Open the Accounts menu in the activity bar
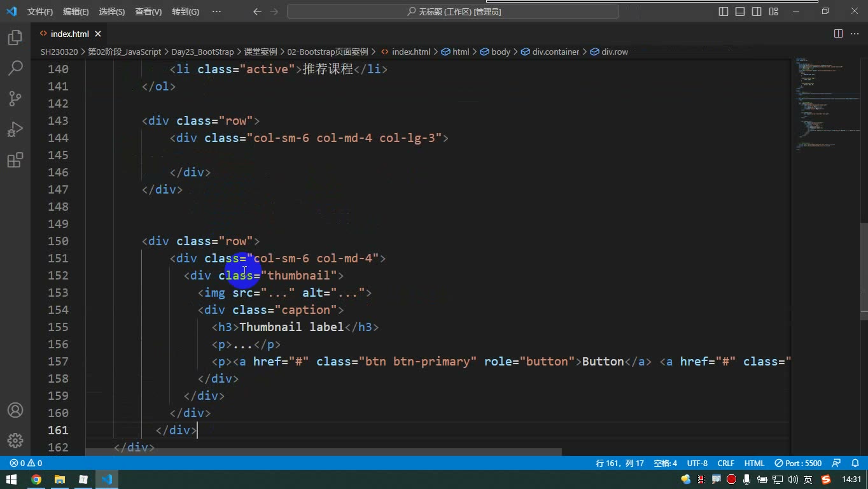Screen dimensions: 868x489 [15, 410]
